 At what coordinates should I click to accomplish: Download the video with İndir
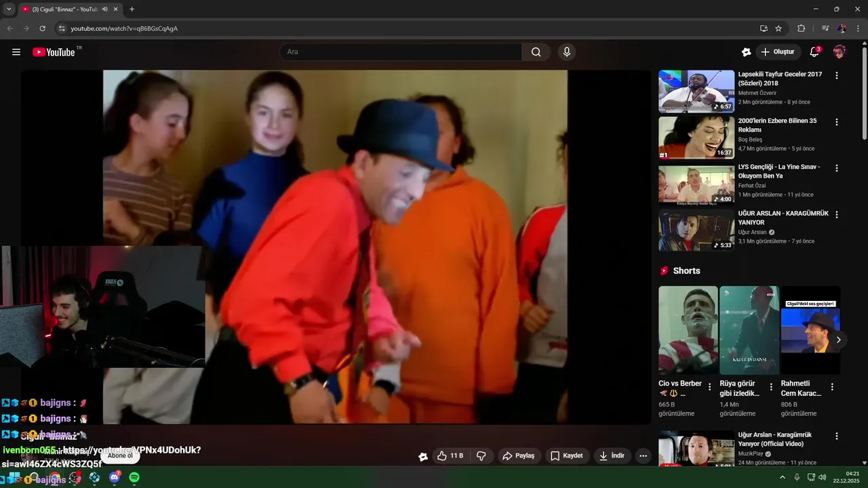(x=612, y=456)
